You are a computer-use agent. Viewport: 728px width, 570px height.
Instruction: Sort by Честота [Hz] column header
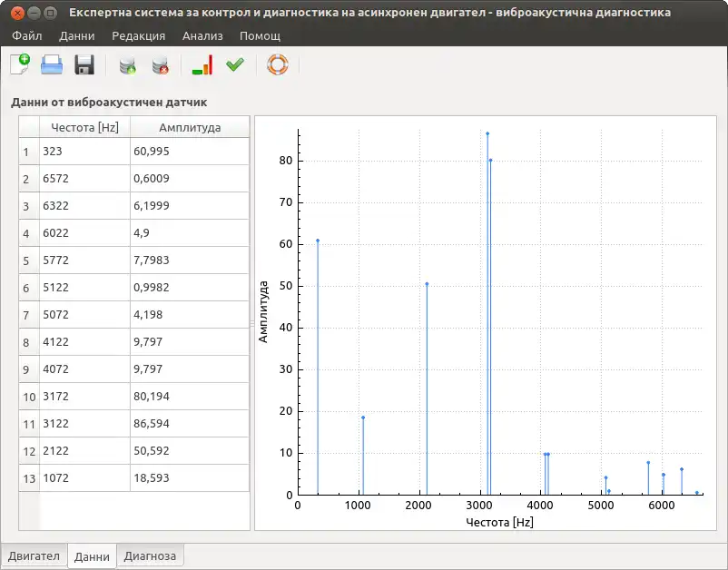click(84, 127)
